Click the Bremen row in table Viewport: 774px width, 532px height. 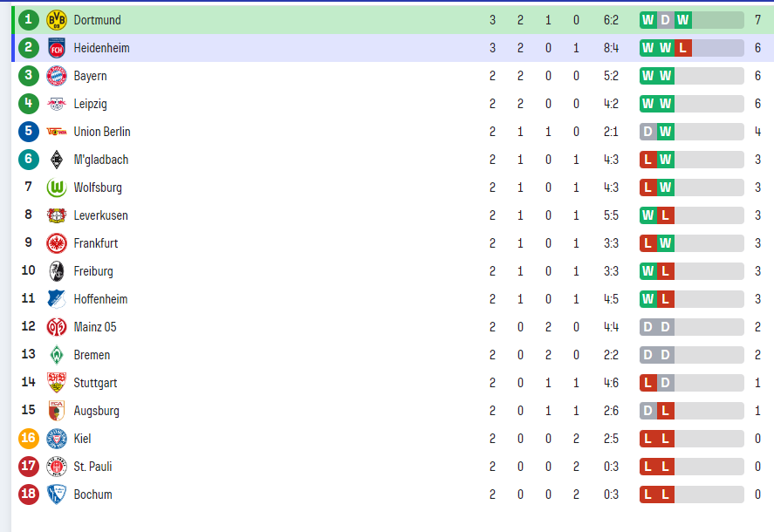tap(393, 355)
